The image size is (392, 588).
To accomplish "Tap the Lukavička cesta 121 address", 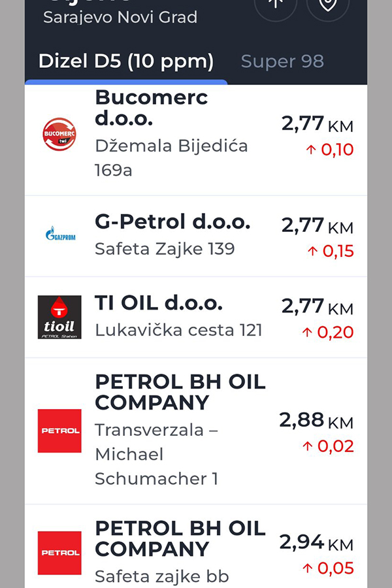I will coord(178,330).
